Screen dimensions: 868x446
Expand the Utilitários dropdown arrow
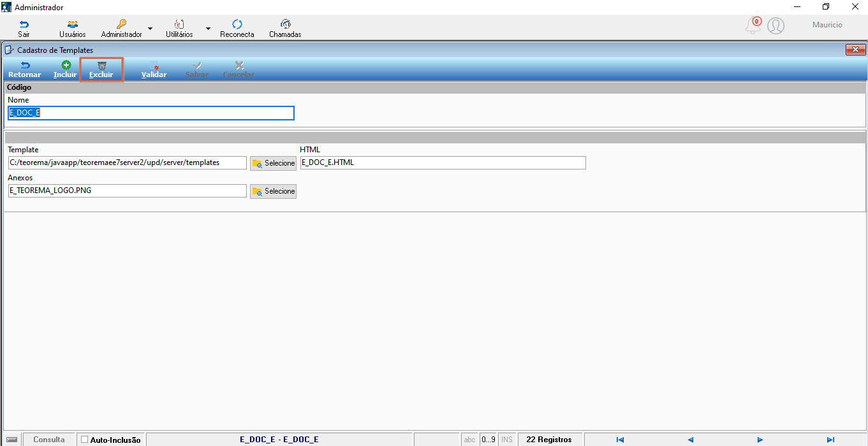coord(208,29)
